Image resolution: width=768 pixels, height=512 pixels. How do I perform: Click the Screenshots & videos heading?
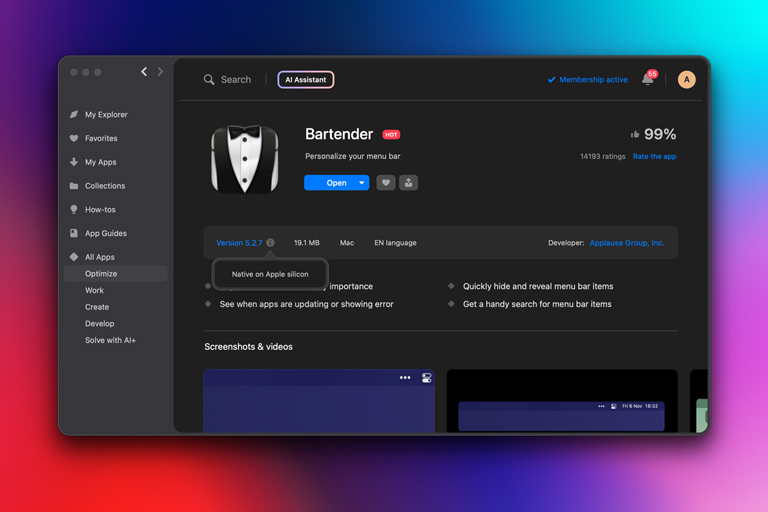[x=248, y=346]
